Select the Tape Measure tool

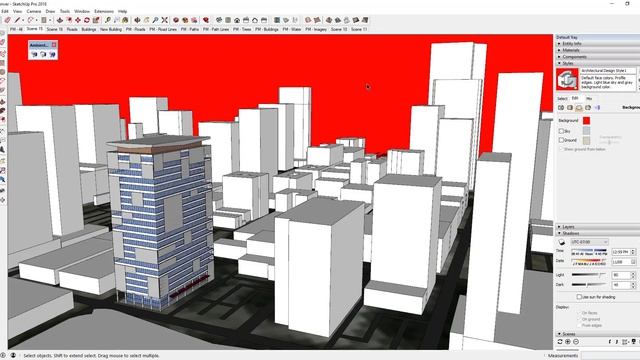coord(108,20)
